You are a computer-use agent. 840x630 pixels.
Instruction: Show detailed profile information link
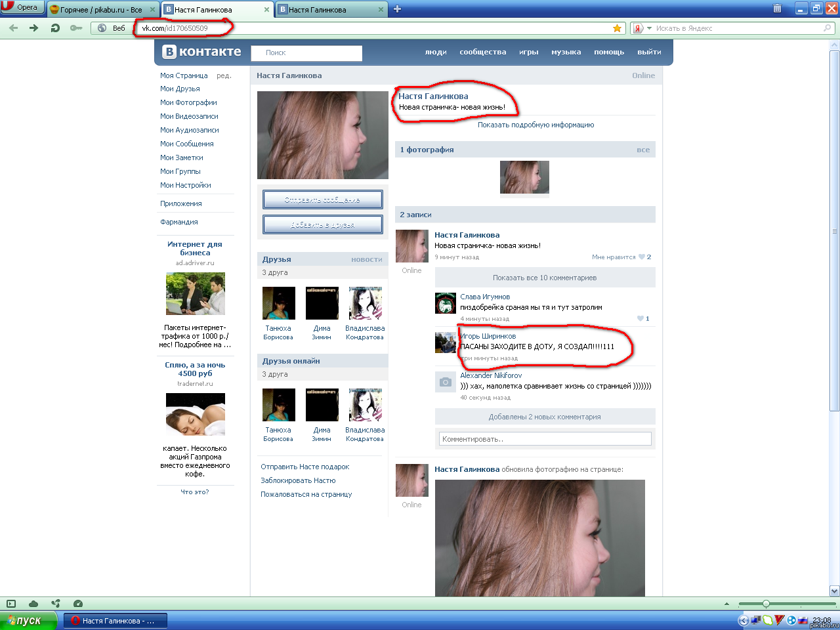(x=535, y=125)
